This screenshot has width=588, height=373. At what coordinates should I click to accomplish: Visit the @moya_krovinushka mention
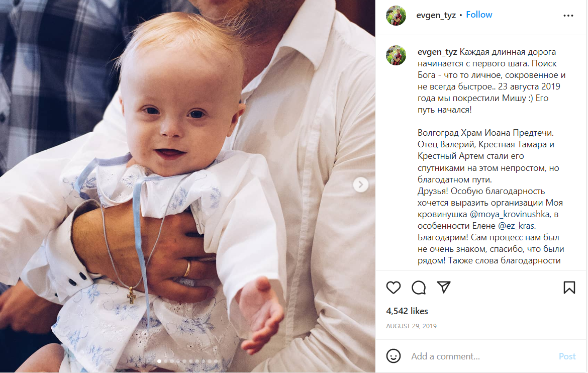click(510, 214)
